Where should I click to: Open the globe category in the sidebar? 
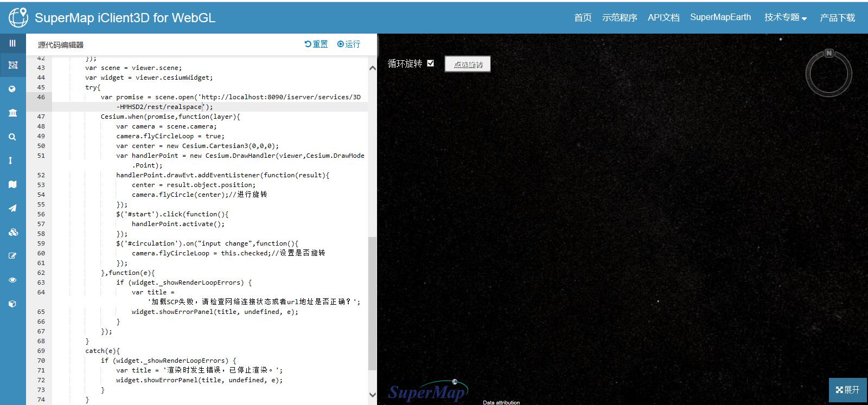(x=12, y=89)
